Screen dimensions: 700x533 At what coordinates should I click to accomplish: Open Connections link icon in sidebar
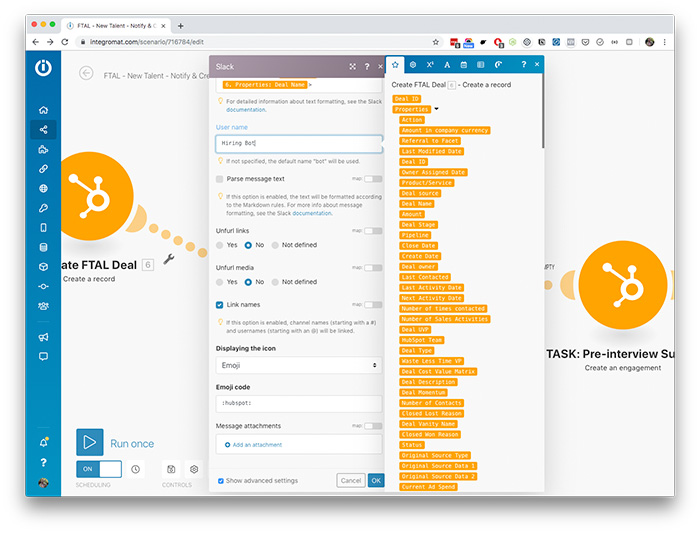(x=43, y=169)
